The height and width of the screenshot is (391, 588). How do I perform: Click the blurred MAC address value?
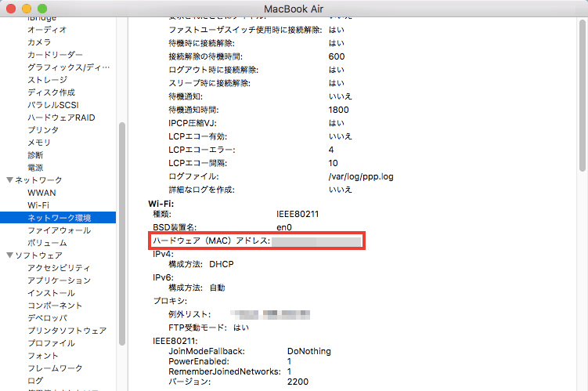click(316, 241)
